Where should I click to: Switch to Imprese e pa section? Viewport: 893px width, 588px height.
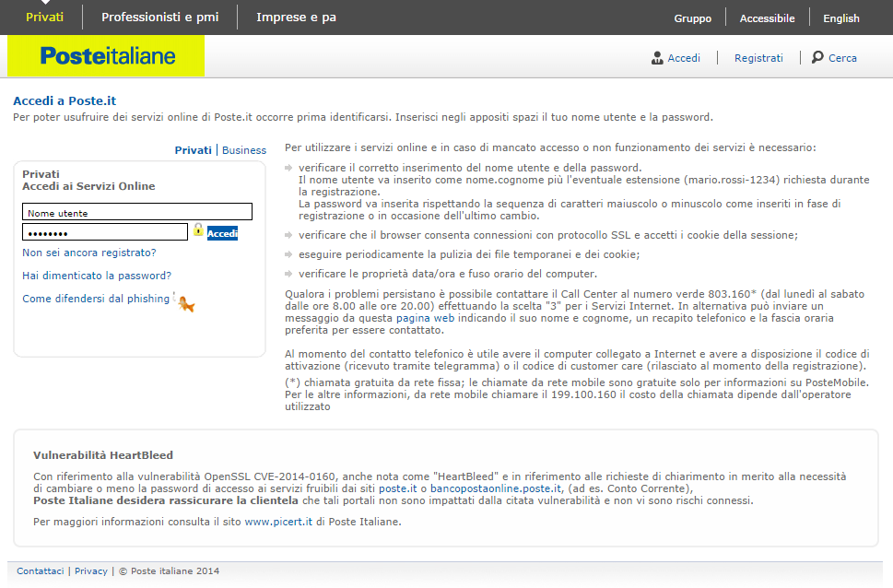pyautogui.click(x=296, y=18)
